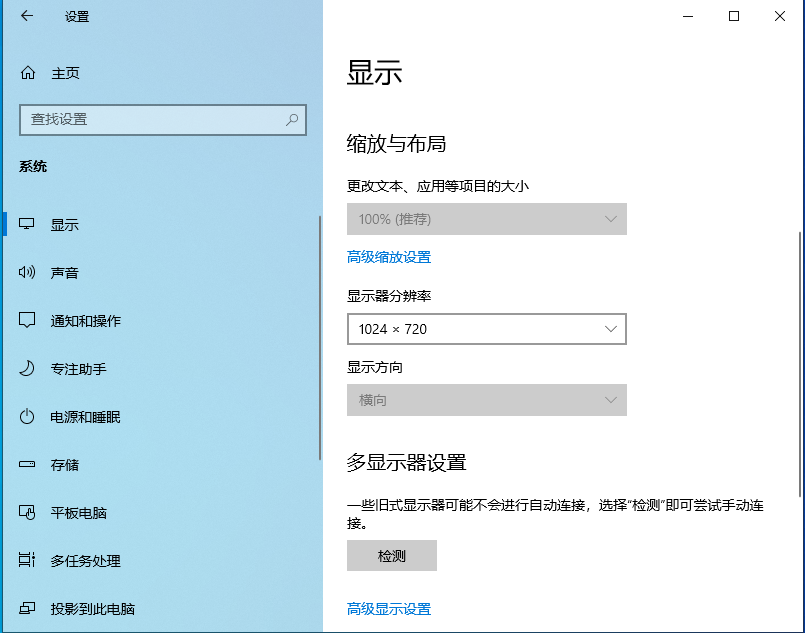Open the 横向 display orientation dropdown
Viewport: 805px width, 633px height.
point(487,399)
